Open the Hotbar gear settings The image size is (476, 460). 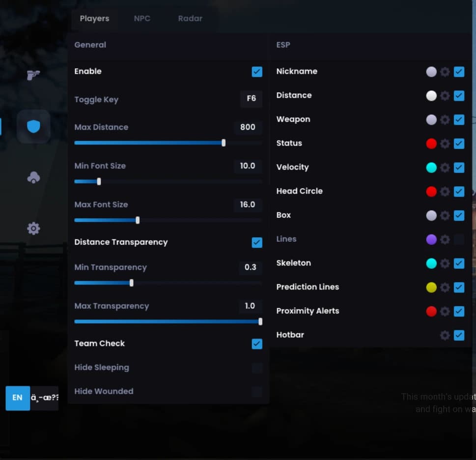[x=445, y=335]
